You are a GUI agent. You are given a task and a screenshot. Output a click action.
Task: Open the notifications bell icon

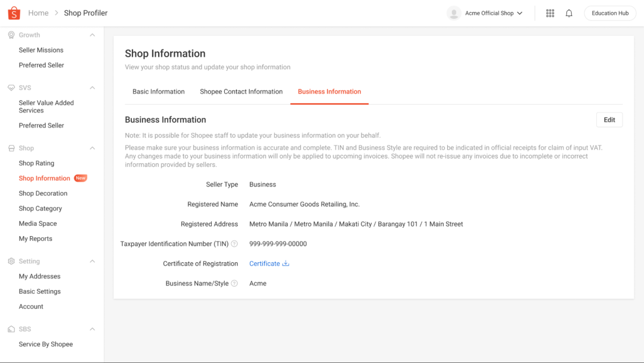tap(569, 13)
